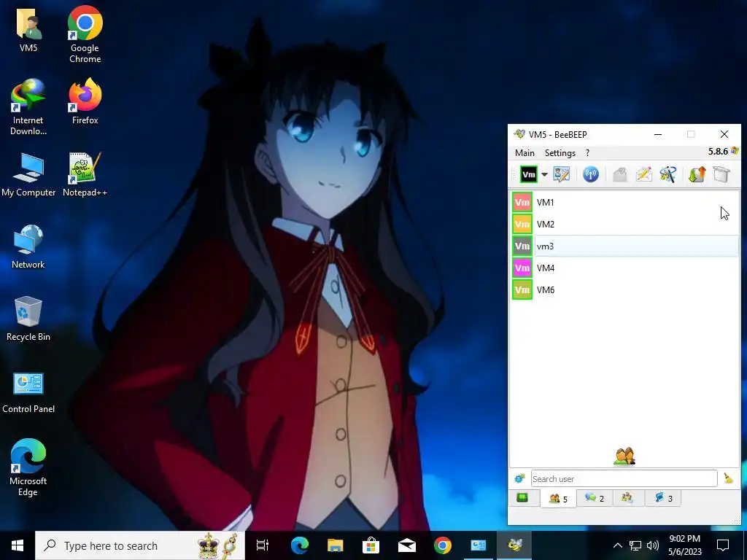Switch to the groups tab

pos(627,498)
